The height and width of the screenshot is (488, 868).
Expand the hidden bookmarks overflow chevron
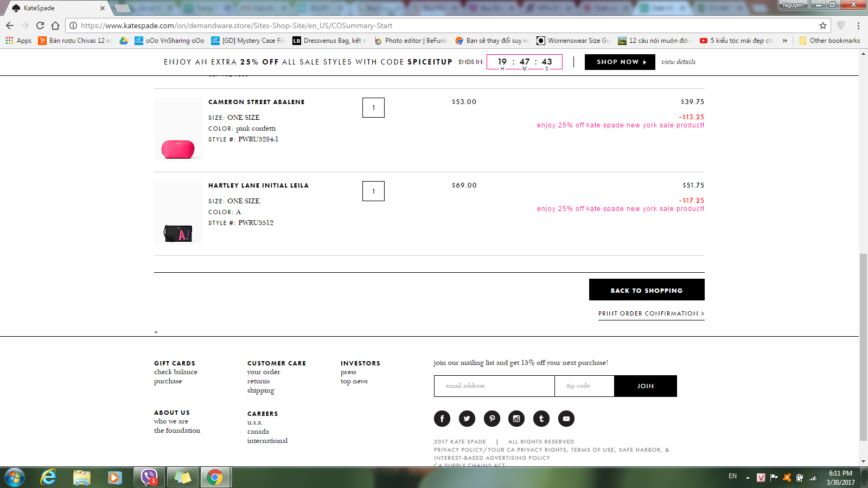click(784, 41)
